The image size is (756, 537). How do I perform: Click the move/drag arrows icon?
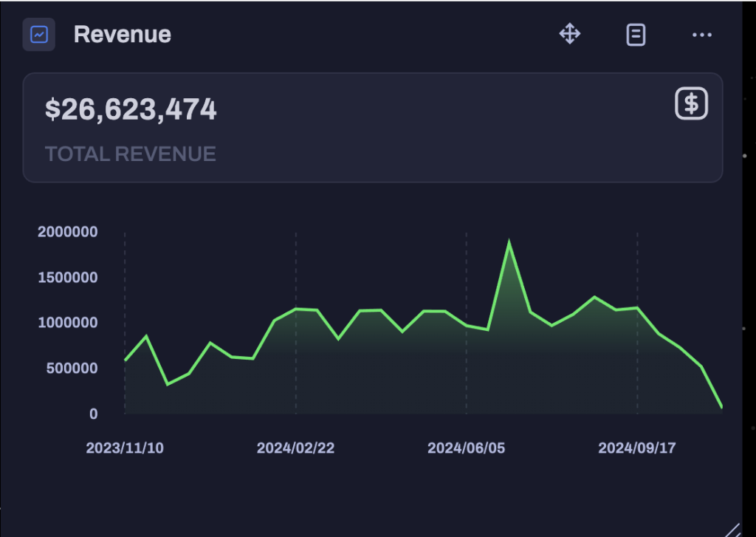point(569,34)
